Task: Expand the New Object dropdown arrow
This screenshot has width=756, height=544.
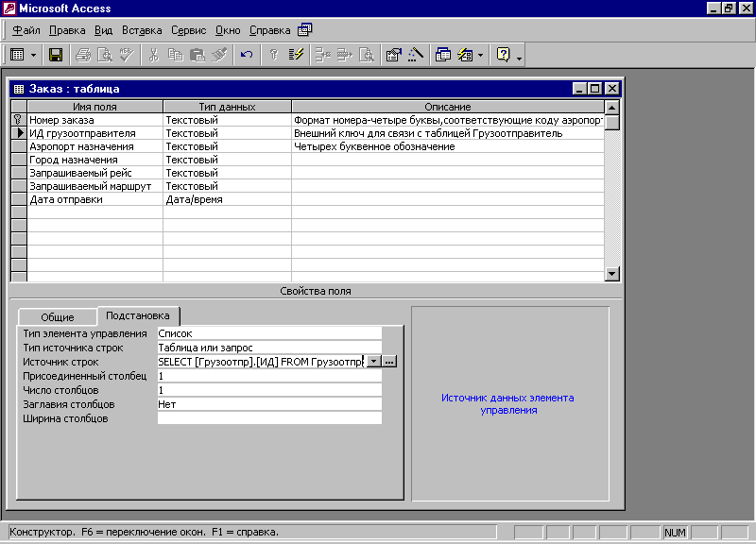Action: pos(481,55)
